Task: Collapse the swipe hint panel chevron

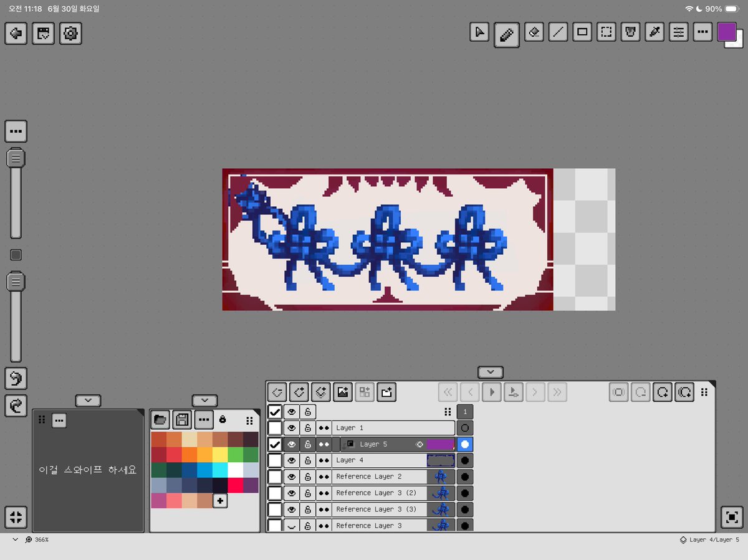Action: click(x=88, y=401)
